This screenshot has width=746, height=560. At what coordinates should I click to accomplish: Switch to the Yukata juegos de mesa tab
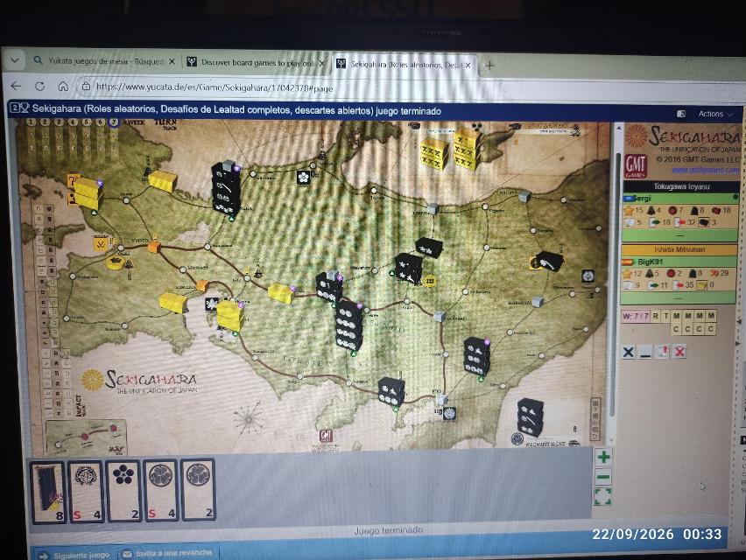click(x=105, y=61)
